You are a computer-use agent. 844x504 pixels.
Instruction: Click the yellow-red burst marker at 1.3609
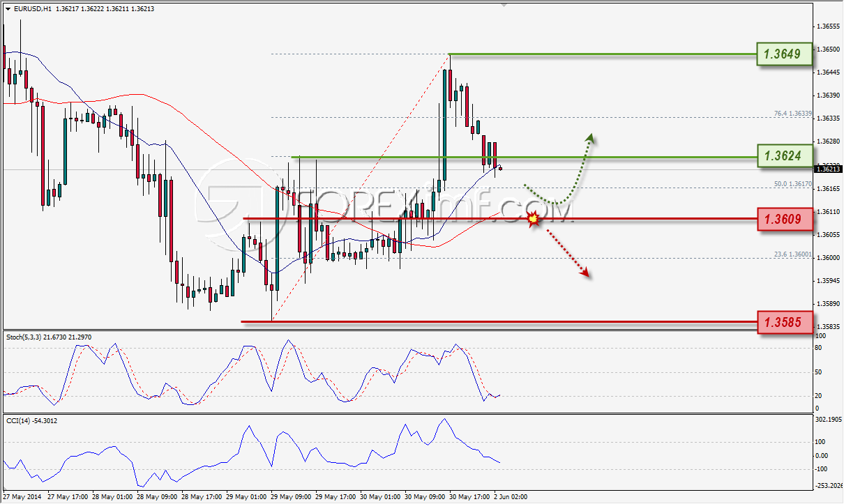tap(534, 219)
